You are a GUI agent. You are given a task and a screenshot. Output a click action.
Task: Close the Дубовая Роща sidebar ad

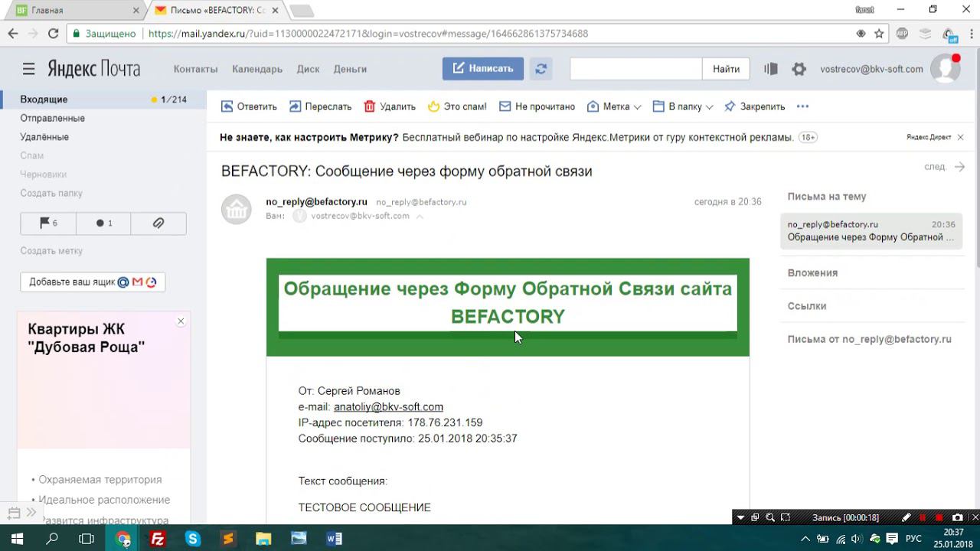coord(181,321)
